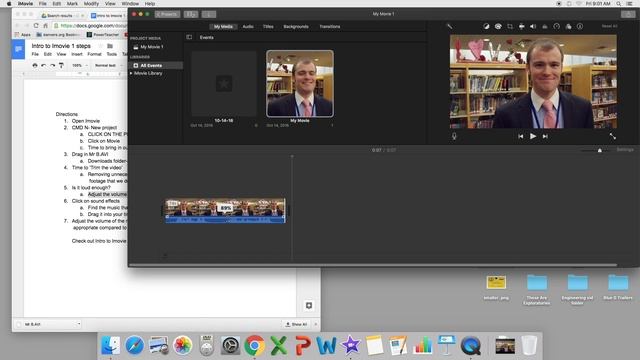Open the stabilization camera icon

tap(522, 27)
